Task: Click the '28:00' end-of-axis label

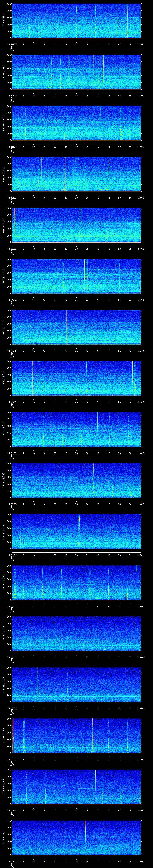Action: (141, 606)
